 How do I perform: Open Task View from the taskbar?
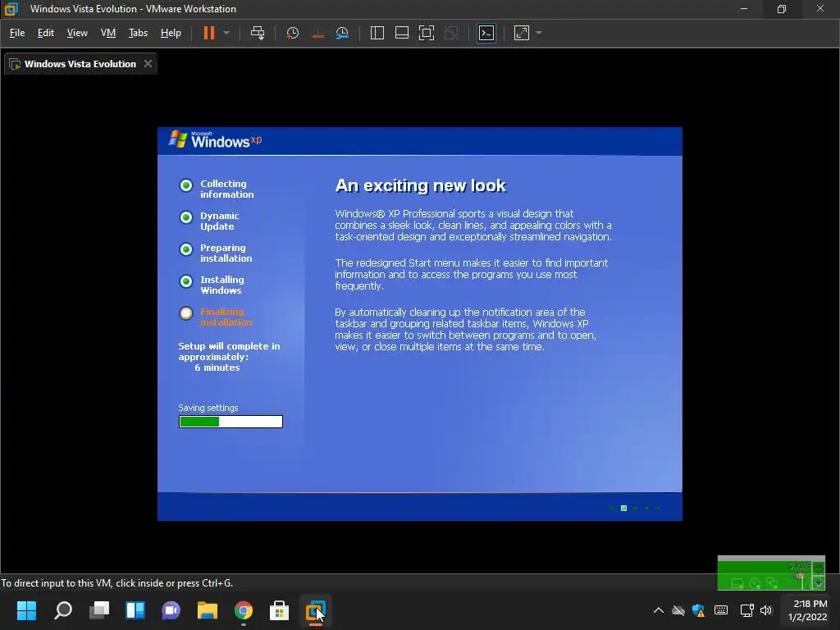tap(99, 610)
